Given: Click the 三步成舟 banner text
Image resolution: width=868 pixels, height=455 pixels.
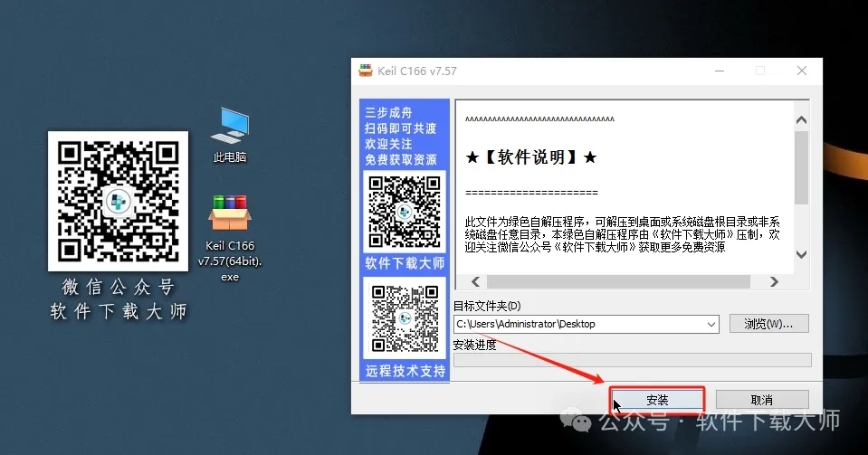Looking at the screenshot, I should coord(388,112).
